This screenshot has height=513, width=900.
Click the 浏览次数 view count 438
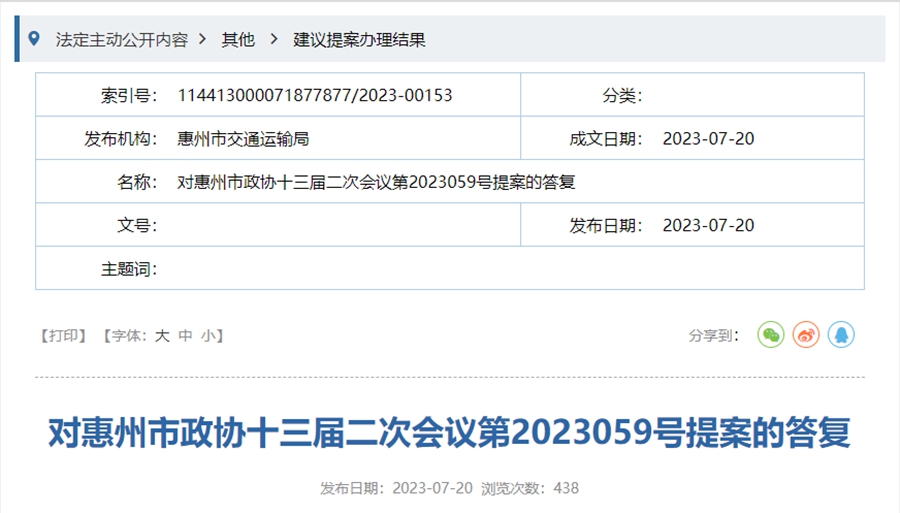[x=565, y=488]
